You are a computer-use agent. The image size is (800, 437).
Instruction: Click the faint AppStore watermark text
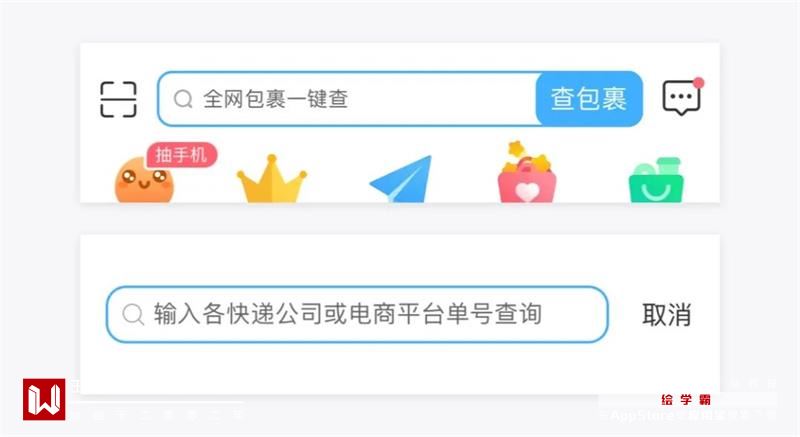[686, 415]
